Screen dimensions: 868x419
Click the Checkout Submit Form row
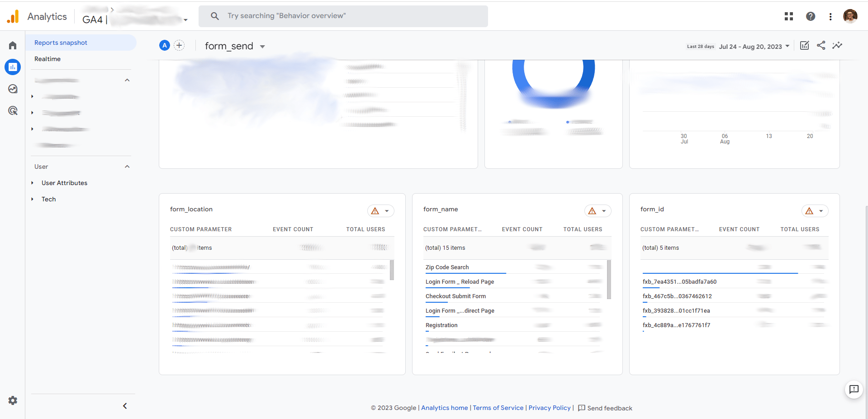pos(513,296)
